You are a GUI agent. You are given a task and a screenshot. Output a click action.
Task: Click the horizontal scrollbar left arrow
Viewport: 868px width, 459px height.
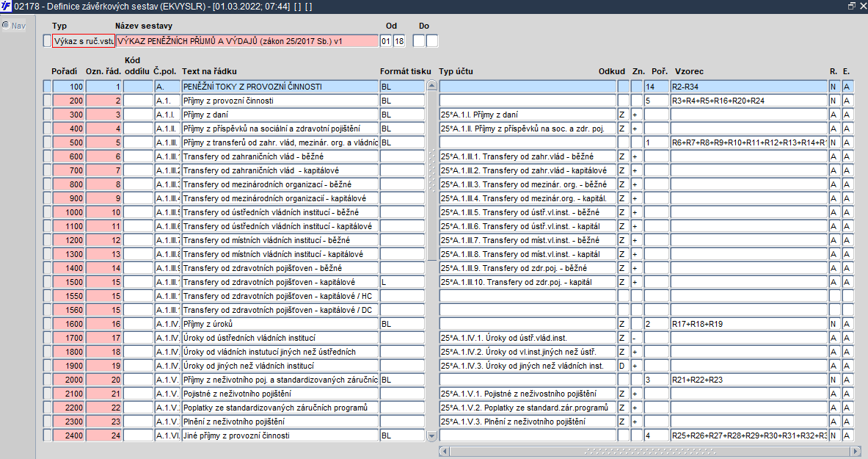tap(444, 451)
